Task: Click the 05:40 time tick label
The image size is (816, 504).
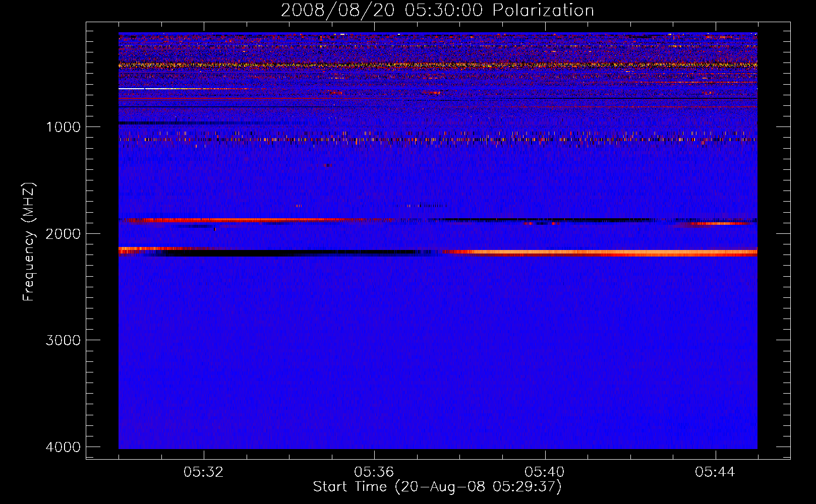Action: (x=545, y=472)
